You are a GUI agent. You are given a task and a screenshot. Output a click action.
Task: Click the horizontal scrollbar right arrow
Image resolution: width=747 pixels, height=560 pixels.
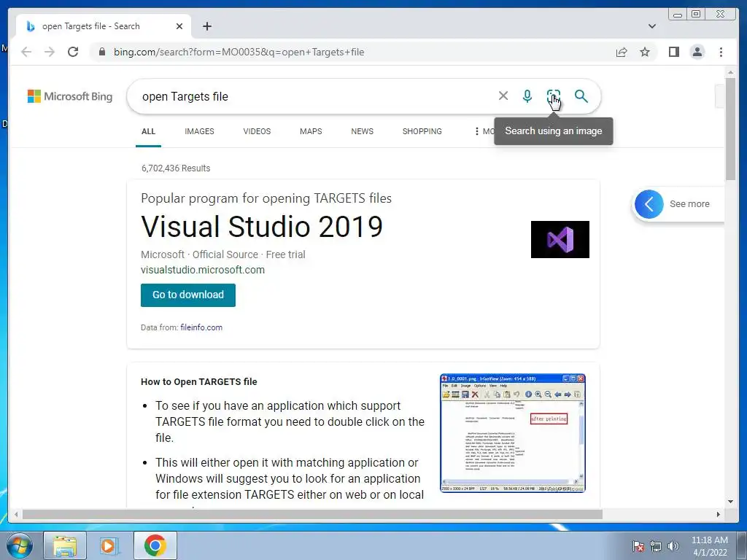tap(719, 514)
